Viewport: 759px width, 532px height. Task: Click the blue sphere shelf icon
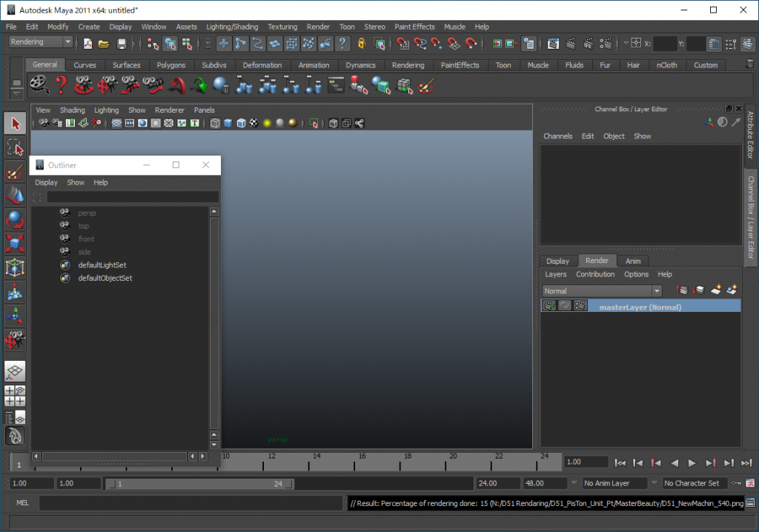[221, 85]
